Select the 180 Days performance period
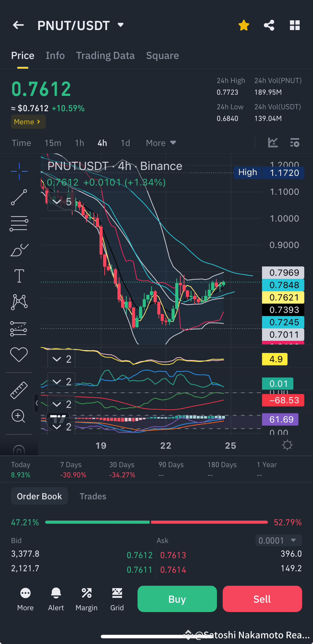 222,470
